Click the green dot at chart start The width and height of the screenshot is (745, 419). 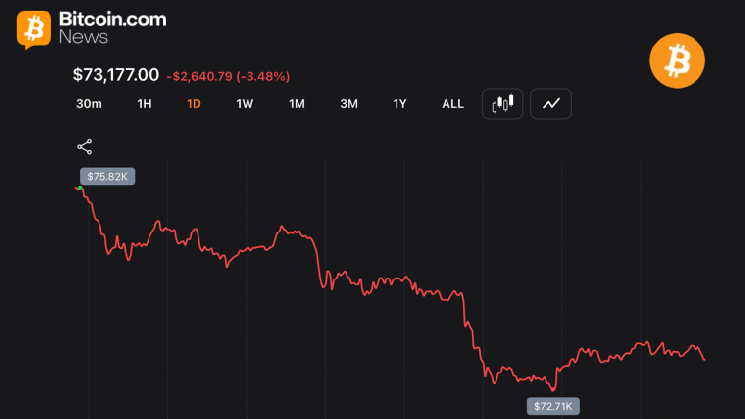[x=80, y=188]
